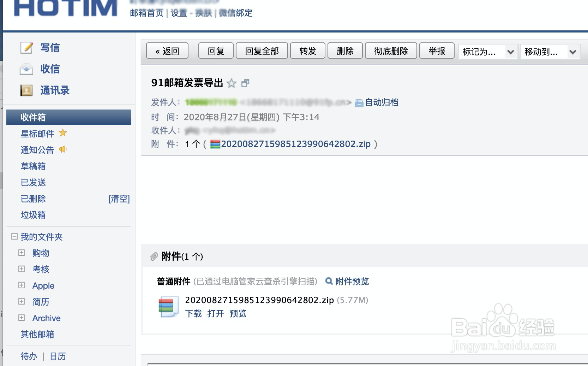Select 已发送 folder
This screenshot has height=366, width=588.
tap(33, 182)
